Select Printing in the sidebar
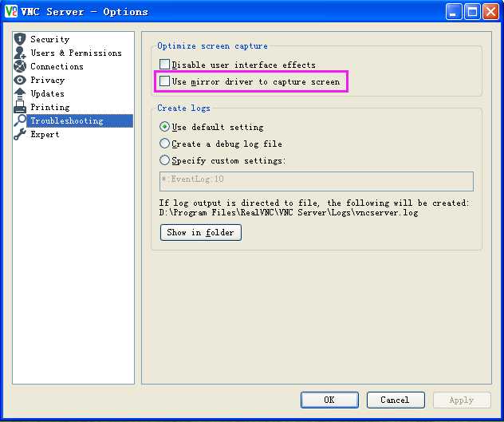This screenshot has width=504, height=422. point(50,107)
